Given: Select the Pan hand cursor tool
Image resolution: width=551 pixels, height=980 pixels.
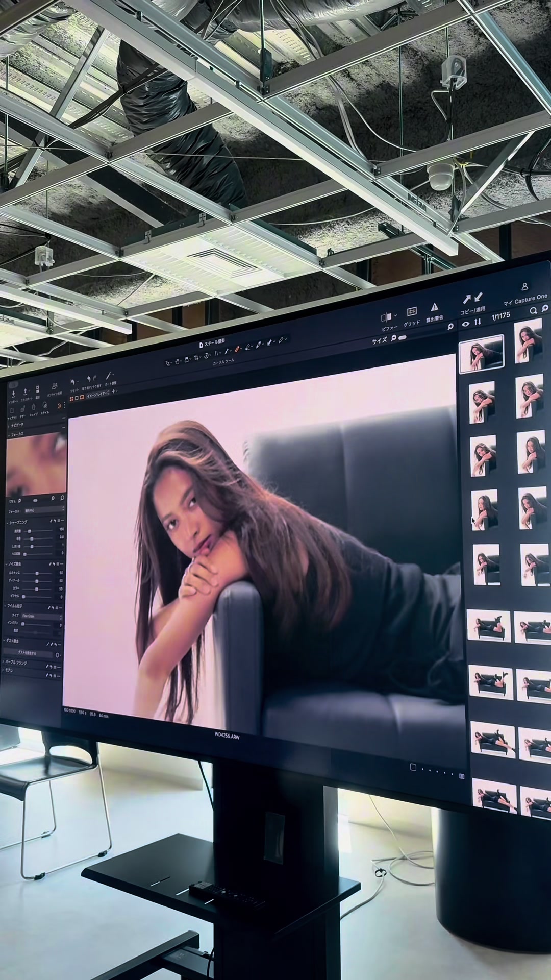Looking at the screenshot, I should click(178, 362).
